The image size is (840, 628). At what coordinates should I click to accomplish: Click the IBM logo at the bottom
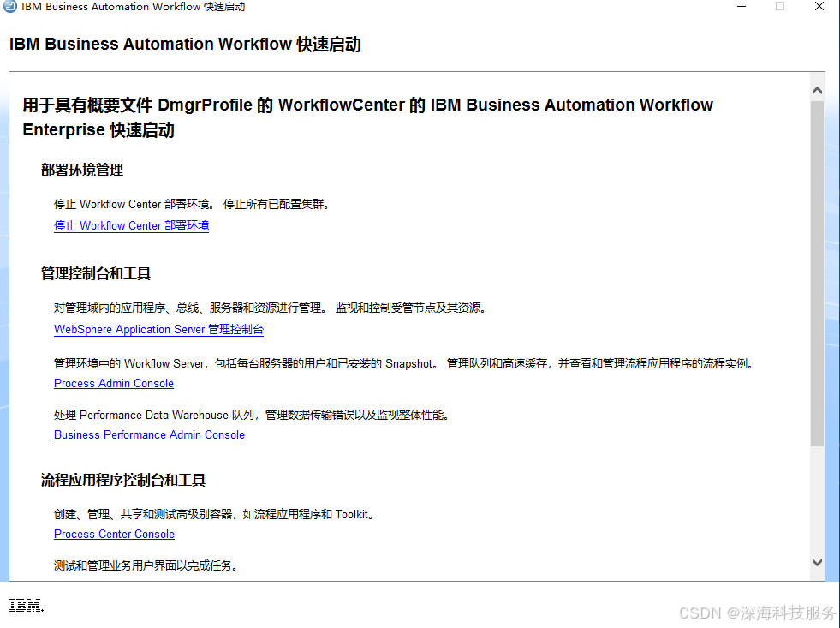(27, 606)
